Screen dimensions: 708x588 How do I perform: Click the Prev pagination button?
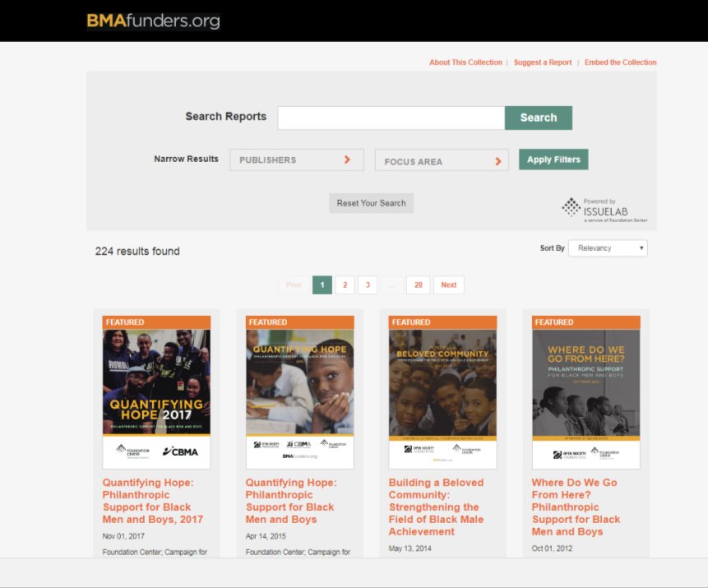tap(294, 285)
